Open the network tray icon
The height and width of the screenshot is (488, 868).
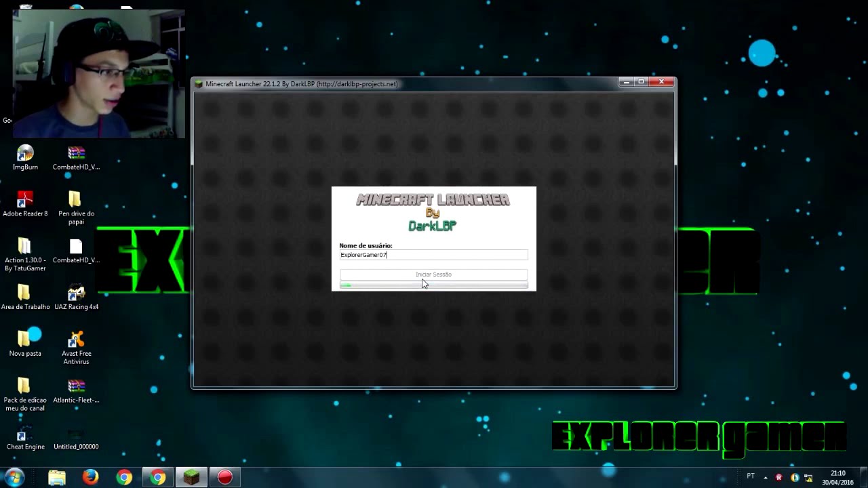pos(808,477)
